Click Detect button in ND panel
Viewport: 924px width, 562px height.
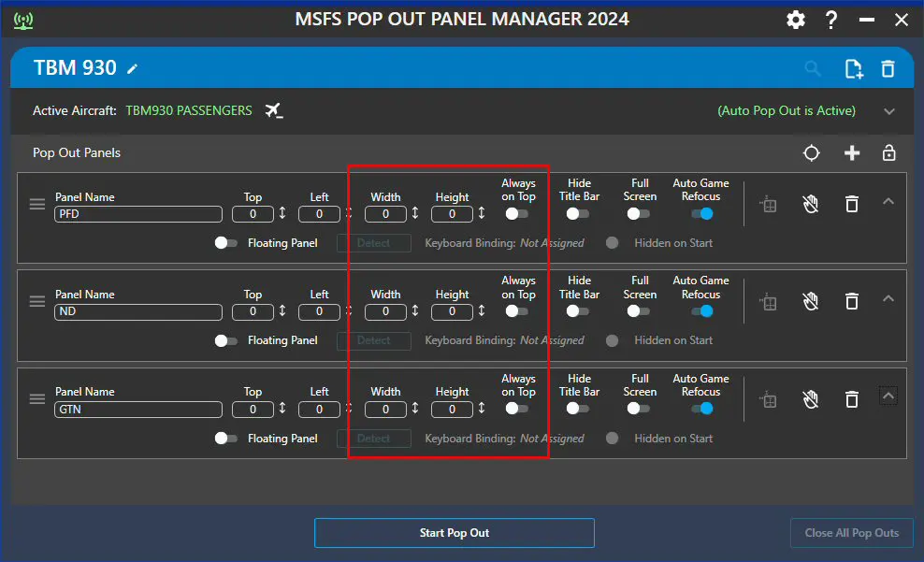point(373,340)
